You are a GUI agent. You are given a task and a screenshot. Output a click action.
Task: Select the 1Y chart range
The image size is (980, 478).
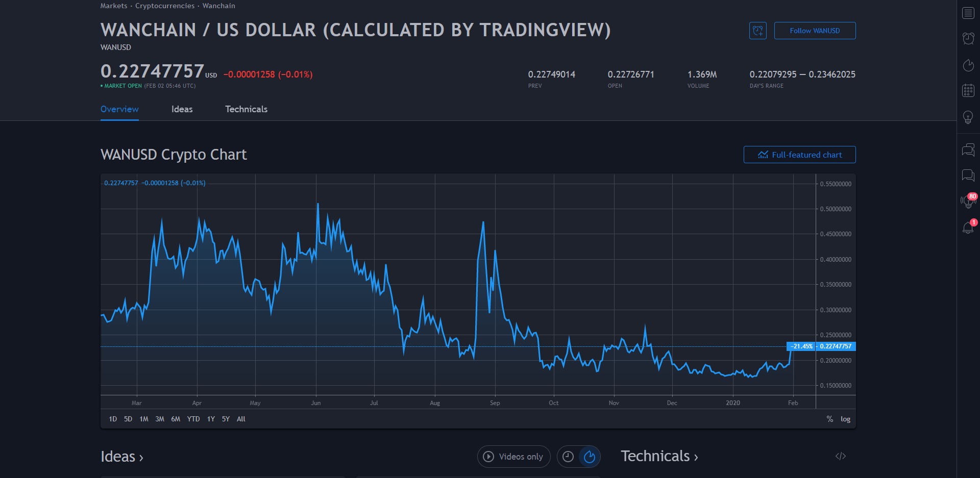click(x=211, y=419)
